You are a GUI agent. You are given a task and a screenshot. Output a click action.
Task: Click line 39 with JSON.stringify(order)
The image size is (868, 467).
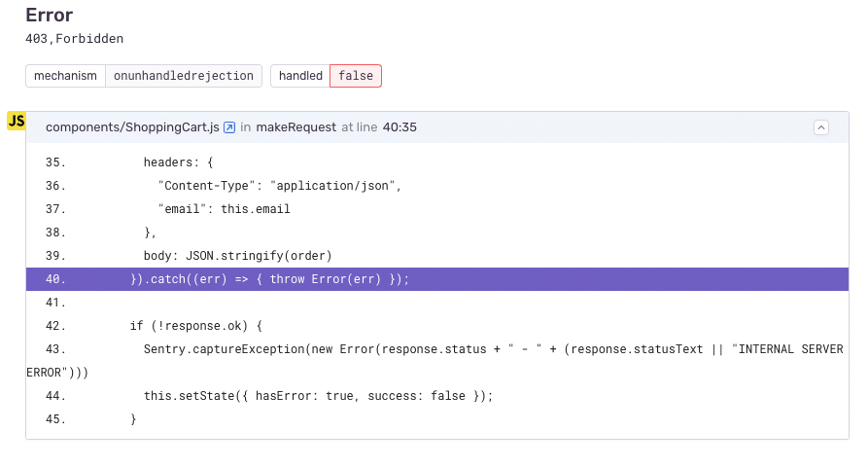[237, 256]
